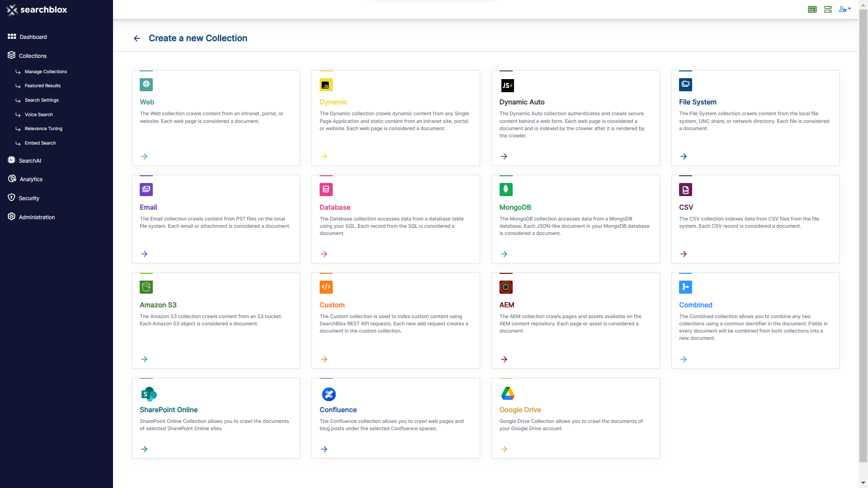Click the CSV file icon
The height and width of the screenshot is (488, 868).
pos(685,189)
